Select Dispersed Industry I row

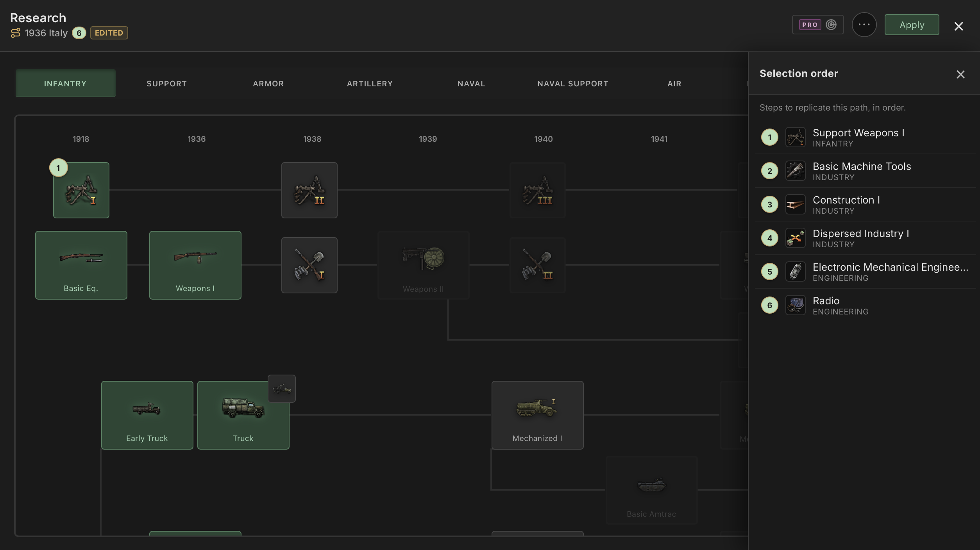(865, 238)
